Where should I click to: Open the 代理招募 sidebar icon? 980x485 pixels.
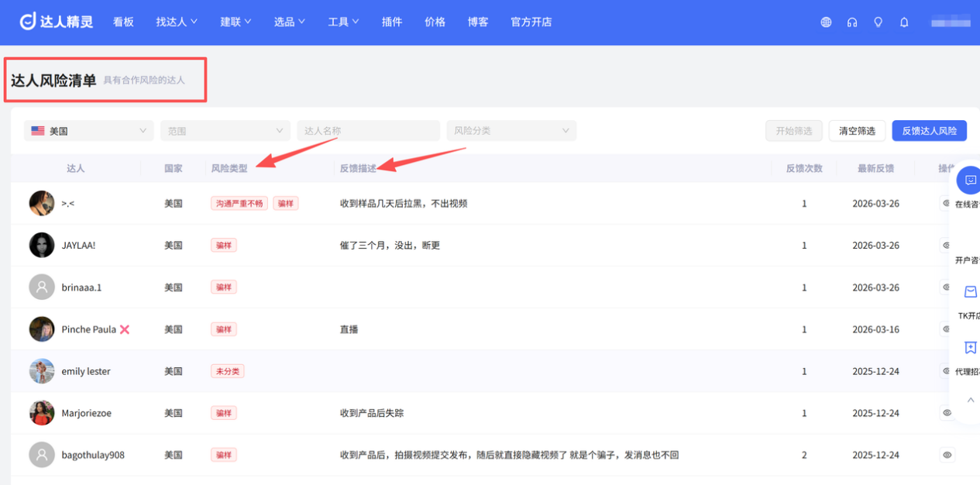coord(970,348)
